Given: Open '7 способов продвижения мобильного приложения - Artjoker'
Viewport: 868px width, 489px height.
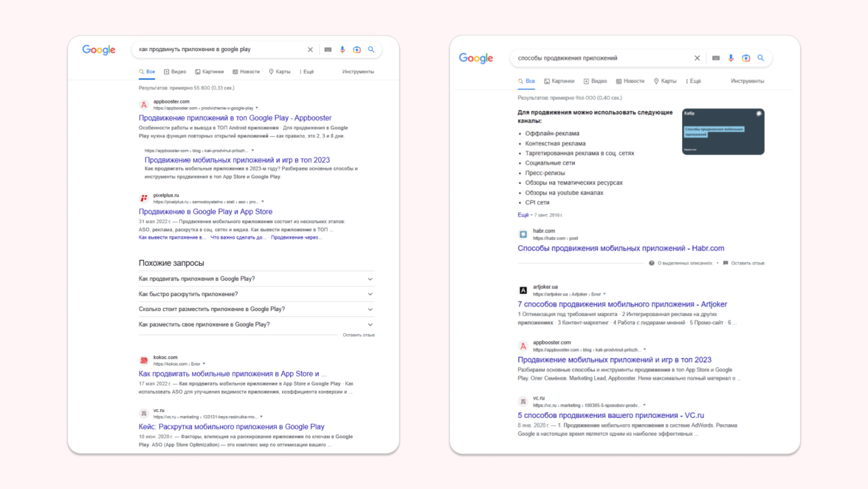Looking at the screenshot, I should pyautogui.click(x=622, y=304).
